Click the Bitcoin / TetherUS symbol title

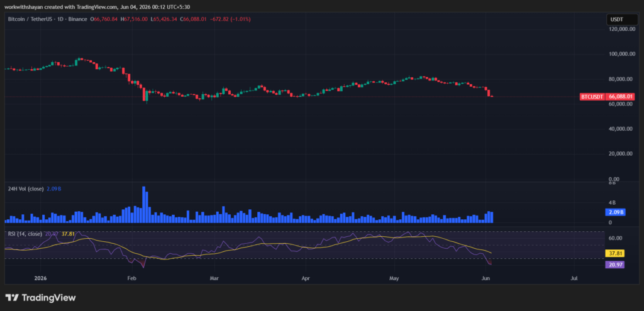point(48,19)
